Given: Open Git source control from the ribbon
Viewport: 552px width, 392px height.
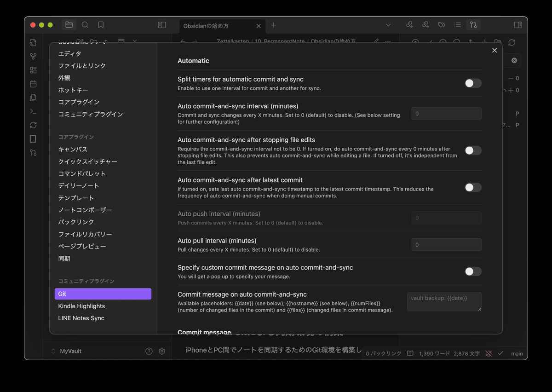Looking at the screenshot, I should click(33, 153).
